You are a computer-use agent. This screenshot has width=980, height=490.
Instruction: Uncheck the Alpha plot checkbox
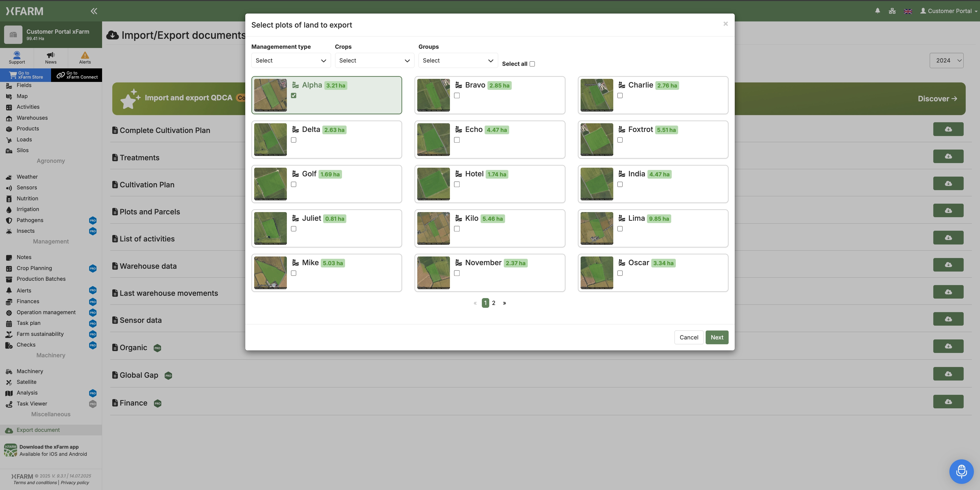[x=293, y=95]
